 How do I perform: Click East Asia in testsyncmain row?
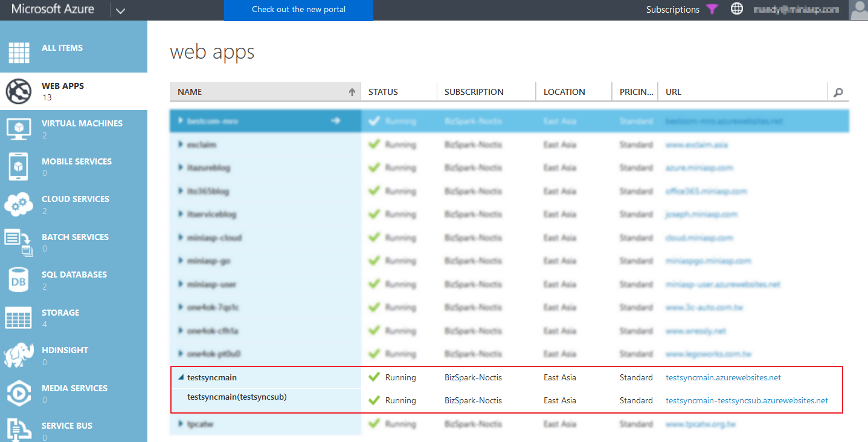coord(560,377)
